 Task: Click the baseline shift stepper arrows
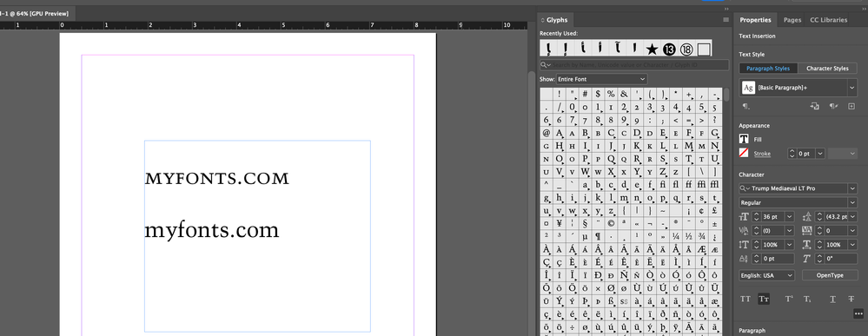pyautogui.click(x=757, y=259)
